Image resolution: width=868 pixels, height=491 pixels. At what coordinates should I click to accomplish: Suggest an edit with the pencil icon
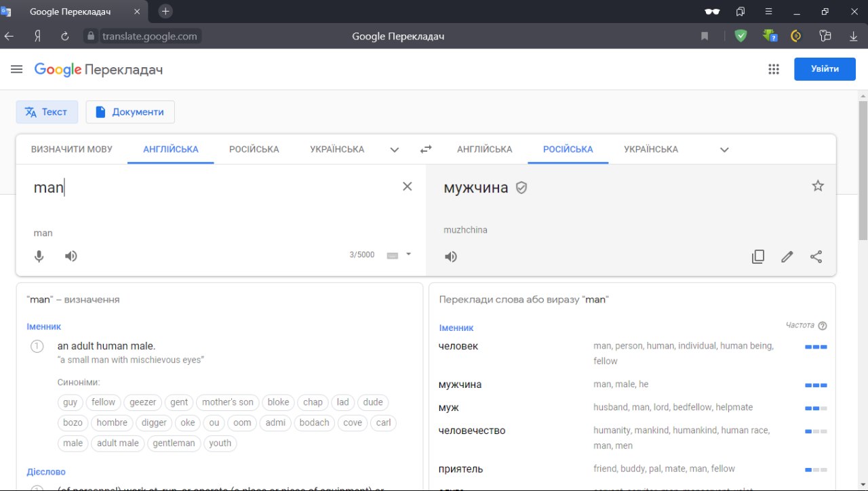coord(787,256)
